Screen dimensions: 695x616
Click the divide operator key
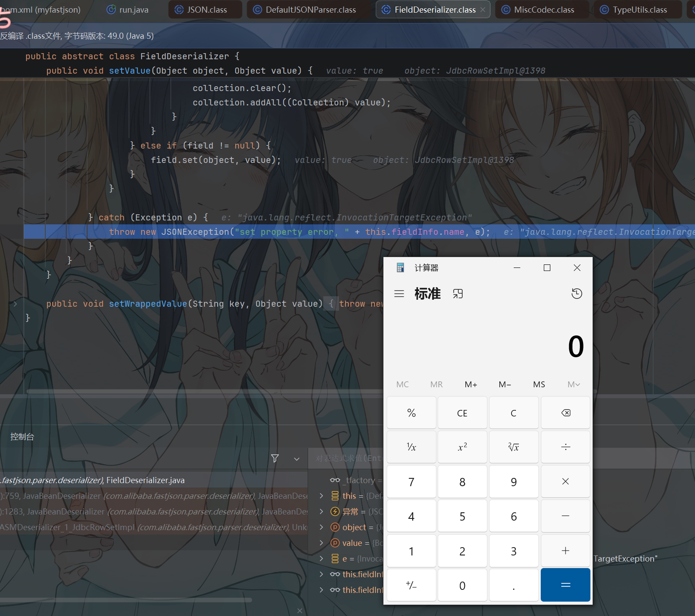(566, 447)
